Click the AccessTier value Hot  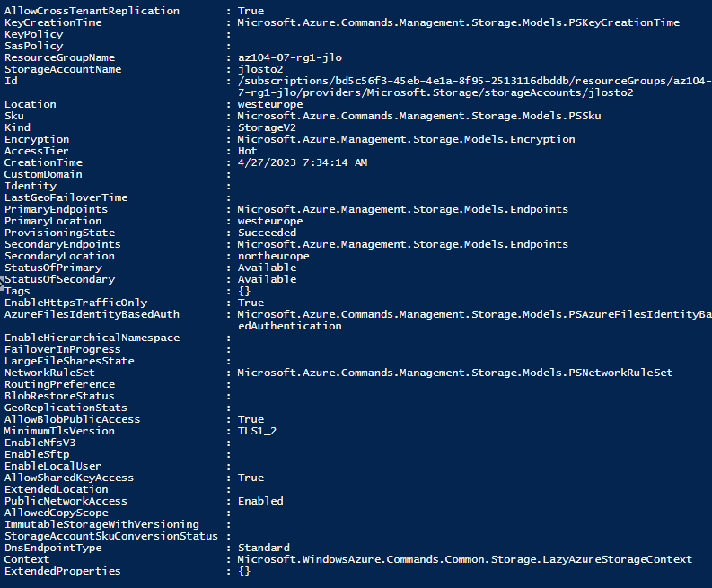(247, 151)
